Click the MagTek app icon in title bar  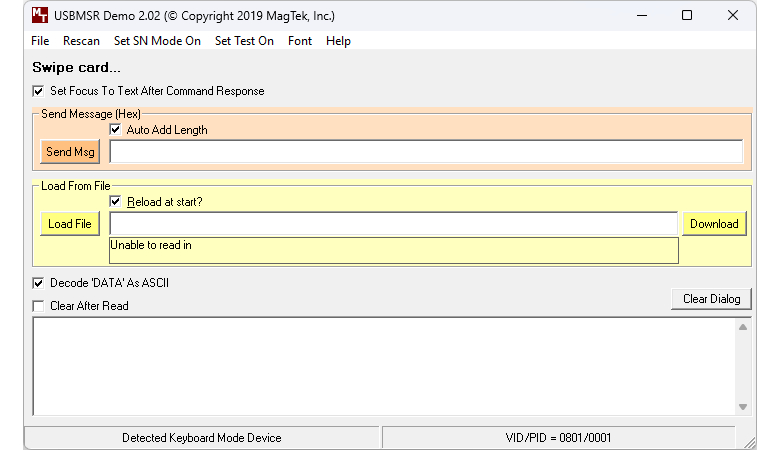40,15
